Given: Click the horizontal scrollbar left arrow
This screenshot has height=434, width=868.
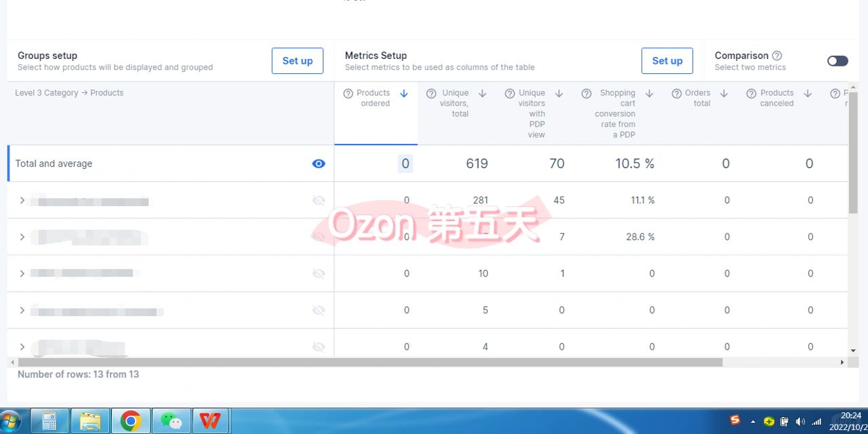Looking at the screenshot, I should pos(12,363).
